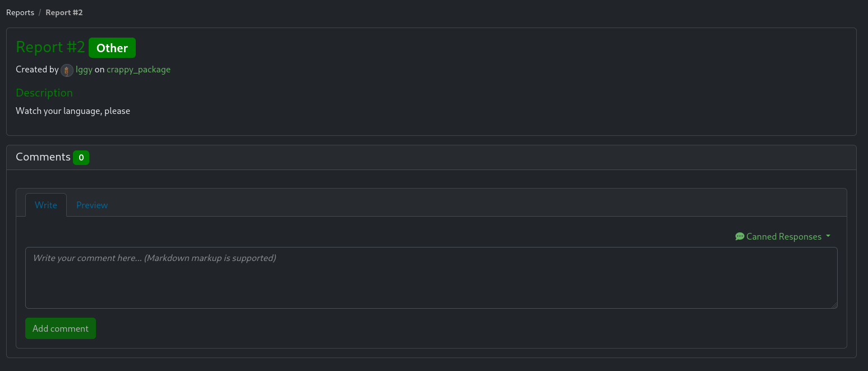Click the Created by label text
The image size is (868, 371).
point(37,70)
